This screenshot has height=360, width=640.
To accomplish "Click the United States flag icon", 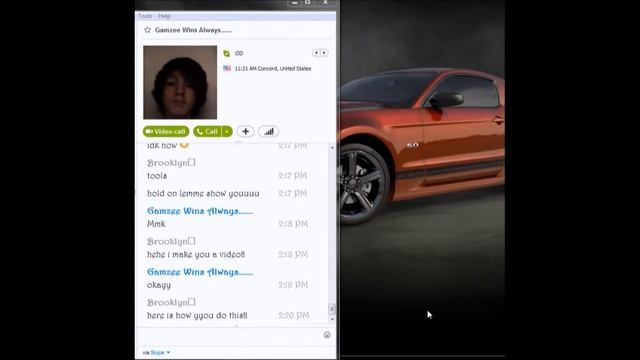I will [227, 68].
